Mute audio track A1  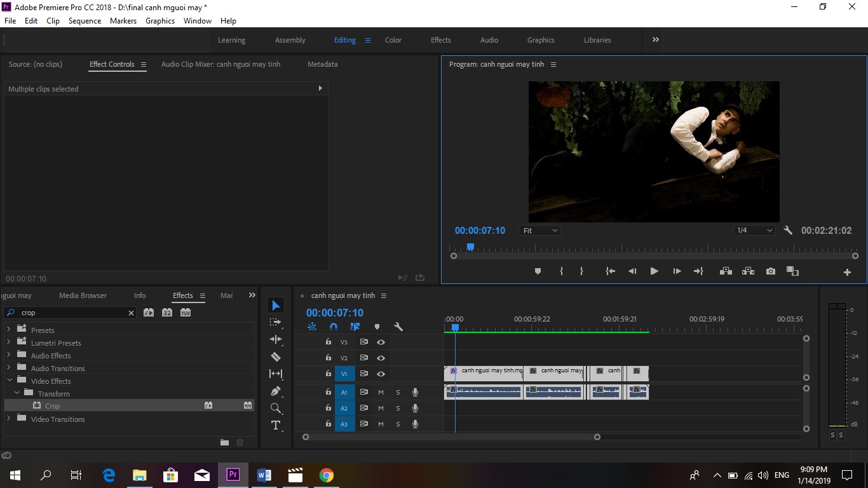[381, 392]
